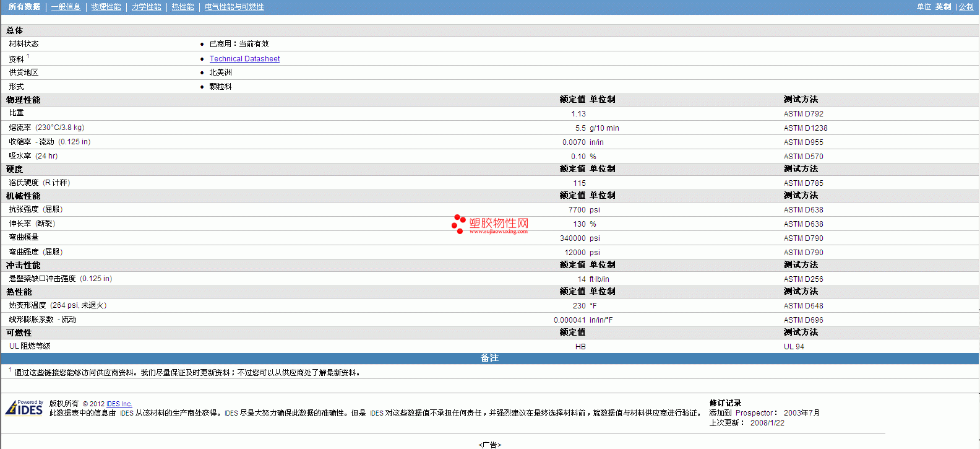The height and width of the screenshot is (449, 980).
Task: Click the 材料状态 row label
Action: [x=24, y=44]
